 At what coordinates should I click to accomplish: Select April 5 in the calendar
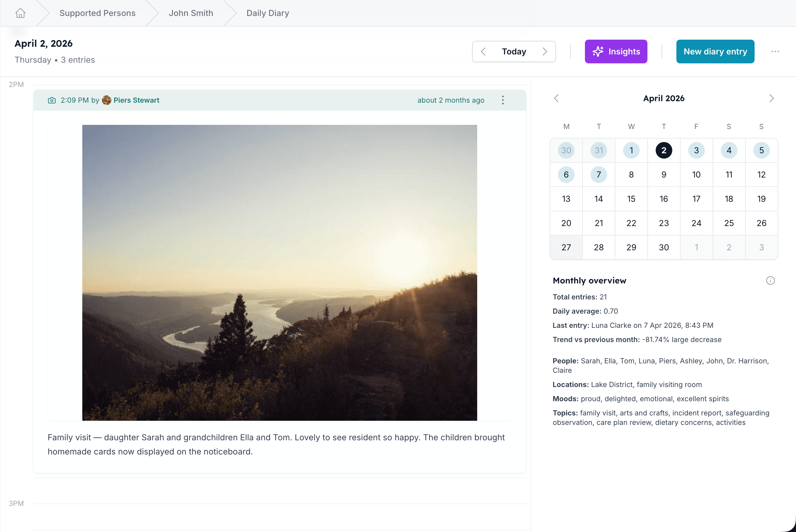tap(761, 150)
